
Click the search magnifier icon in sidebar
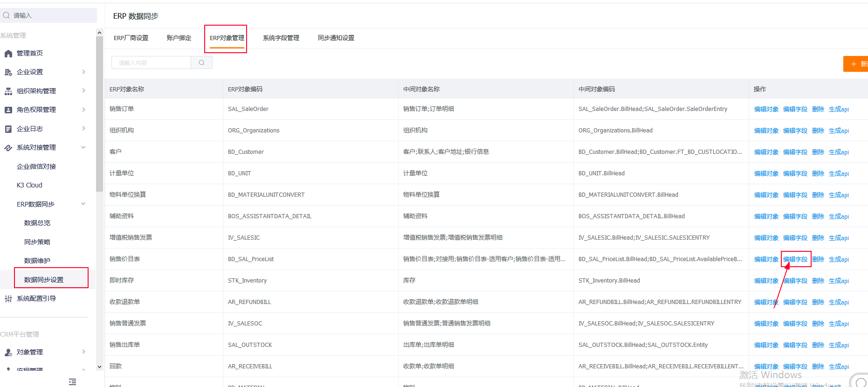pyautogui.click(x=7, y=15)
